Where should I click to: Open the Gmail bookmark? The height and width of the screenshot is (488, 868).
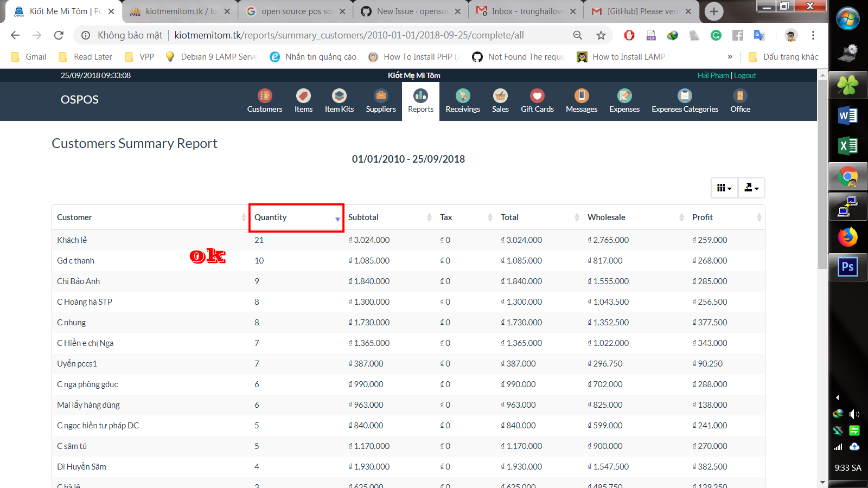(29, 57)
